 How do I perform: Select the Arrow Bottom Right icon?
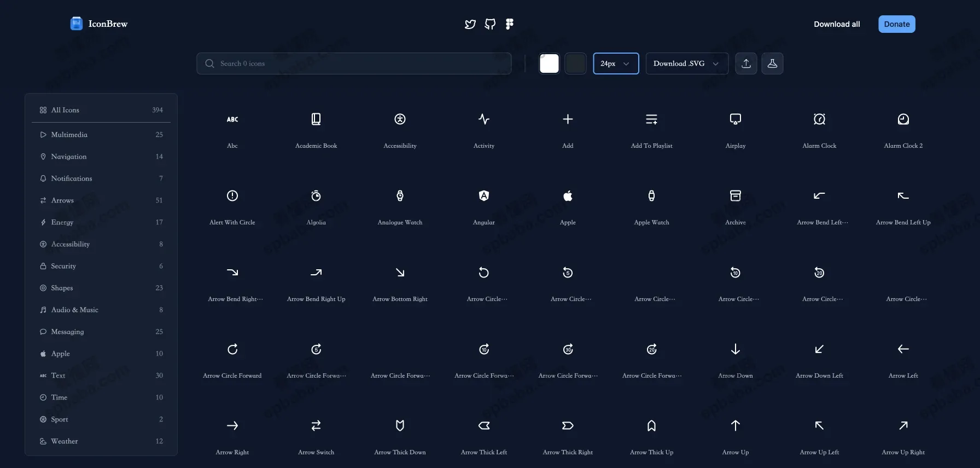point(400,273)
